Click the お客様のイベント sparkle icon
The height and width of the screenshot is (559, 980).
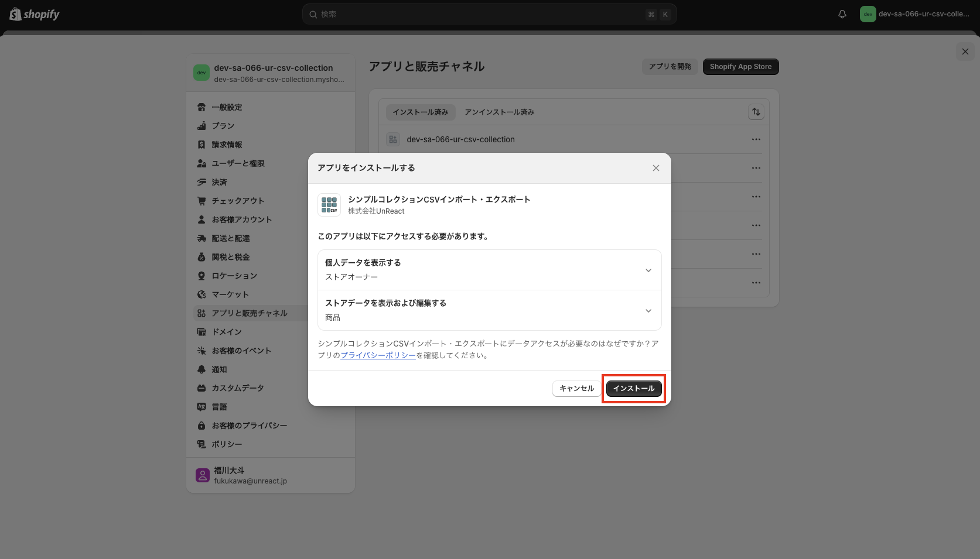click(202, 351)
